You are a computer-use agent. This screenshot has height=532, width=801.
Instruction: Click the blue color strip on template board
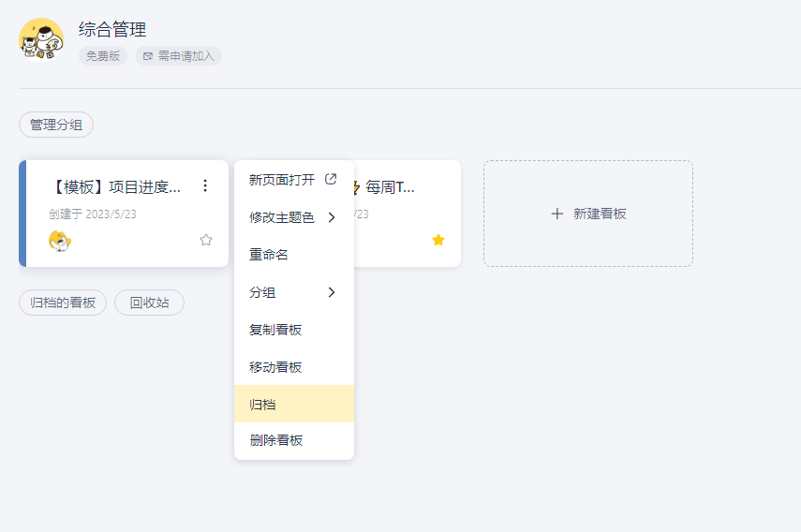point(22,214)
